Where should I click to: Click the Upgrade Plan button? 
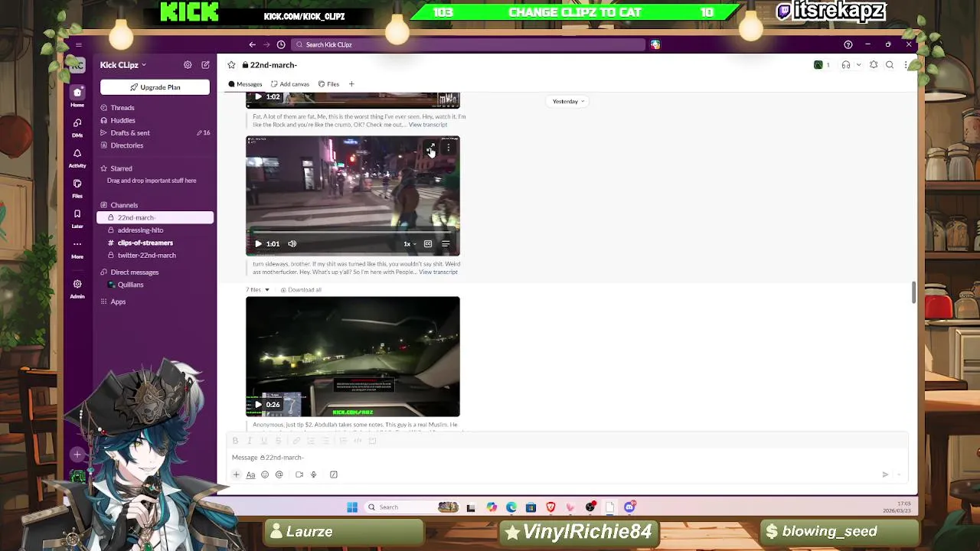coord(155,87)
